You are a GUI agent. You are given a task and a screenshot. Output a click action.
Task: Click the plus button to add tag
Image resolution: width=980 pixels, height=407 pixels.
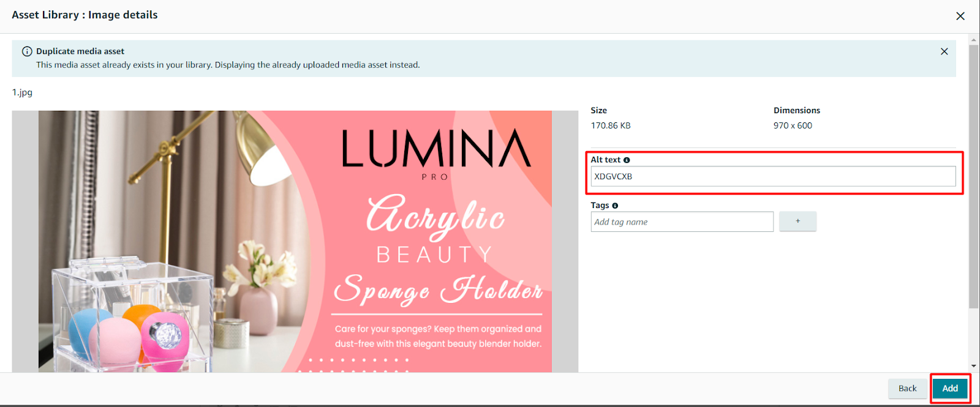pyautogui.click(x=797, y=221)
